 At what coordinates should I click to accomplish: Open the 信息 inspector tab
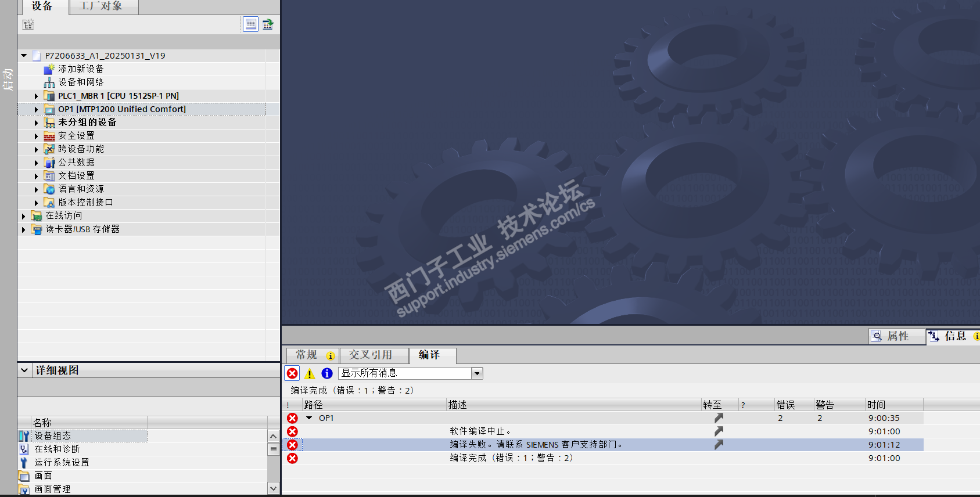pos(954,336)
